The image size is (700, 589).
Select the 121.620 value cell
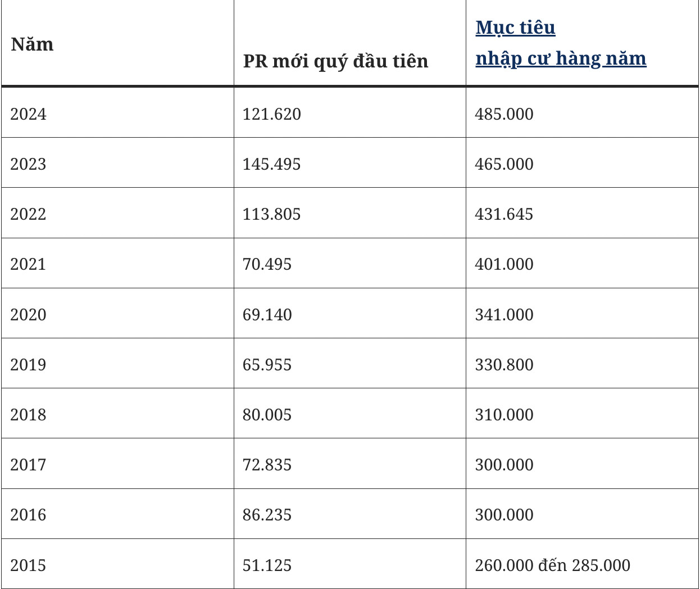350,113
